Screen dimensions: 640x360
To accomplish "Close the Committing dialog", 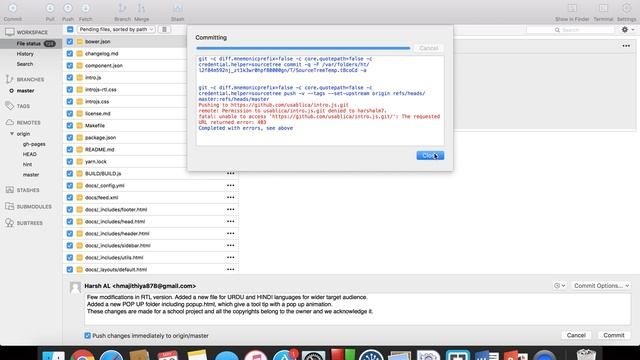I will pyautogui.click(x=430, y=156).
